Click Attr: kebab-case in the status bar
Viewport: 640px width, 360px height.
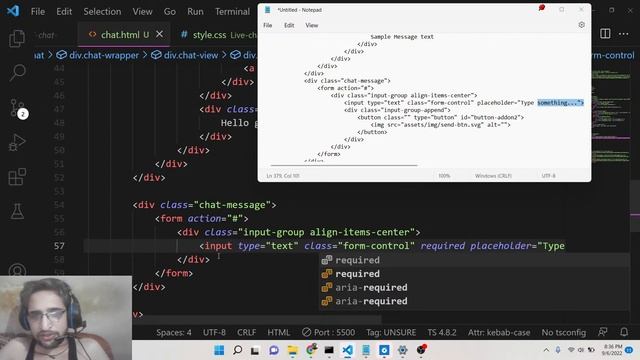point(499,332)
